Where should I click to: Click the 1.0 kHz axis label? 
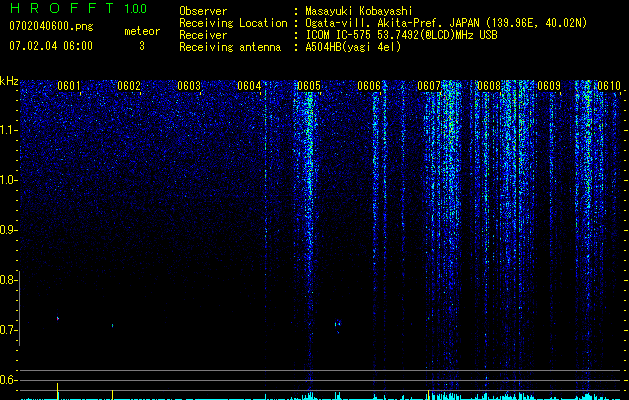7,180
